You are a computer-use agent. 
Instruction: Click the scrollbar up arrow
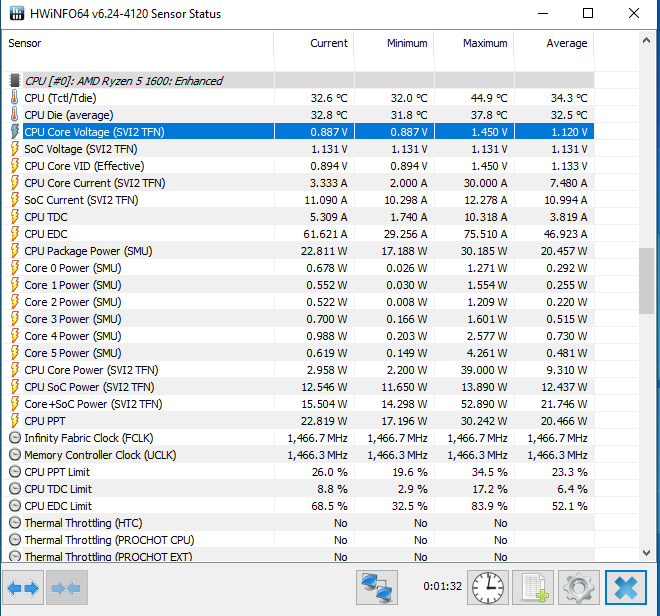tap(647, 41)
